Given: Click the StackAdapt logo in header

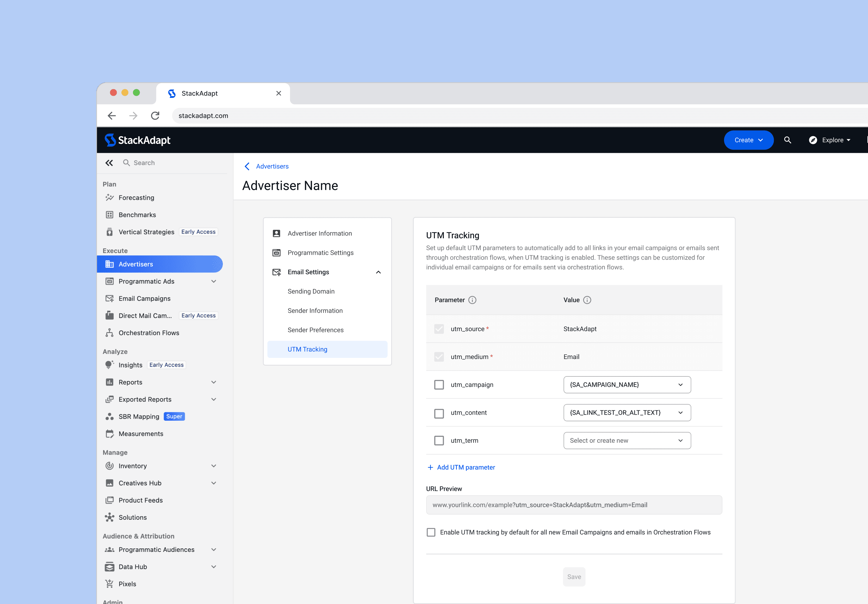Looking at the screenshot, I should click(x=138, y=140).
